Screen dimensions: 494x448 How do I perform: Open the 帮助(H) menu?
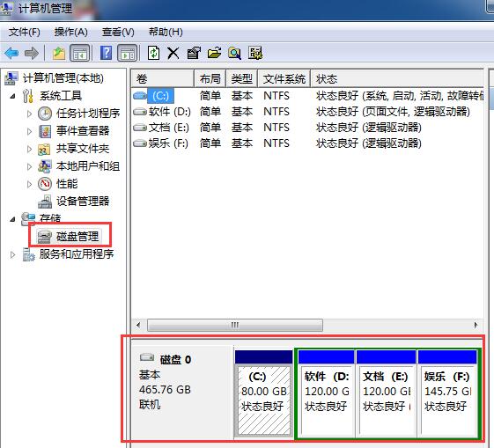click(166, 32)
